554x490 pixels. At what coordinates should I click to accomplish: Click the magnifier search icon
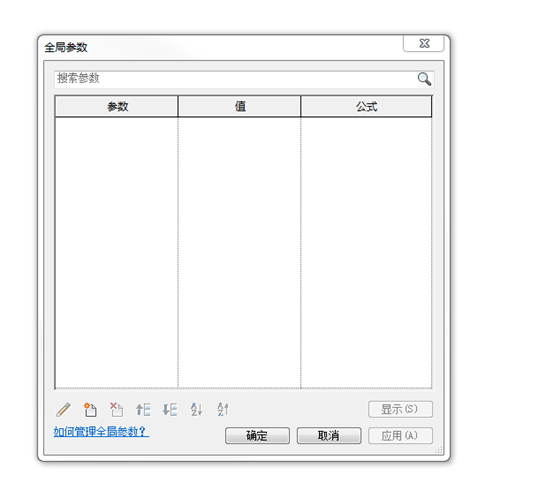[424, 79]
